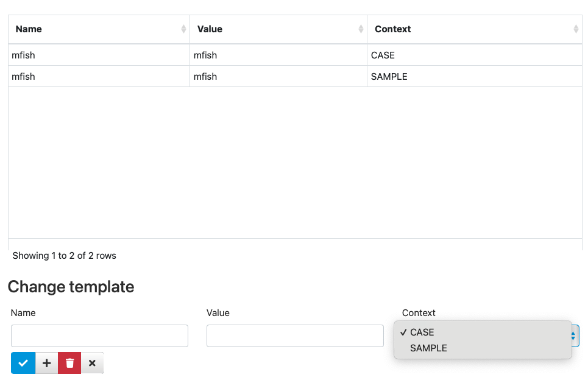Toggle the Context select arrows at the right edge
This screenshot has width=588, height=380.
(574, 336)
